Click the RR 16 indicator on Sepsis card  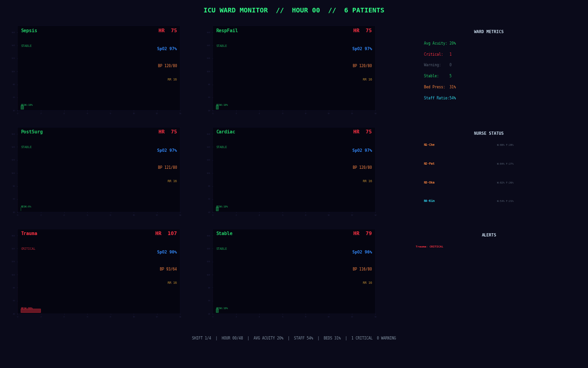click(172, 79)
